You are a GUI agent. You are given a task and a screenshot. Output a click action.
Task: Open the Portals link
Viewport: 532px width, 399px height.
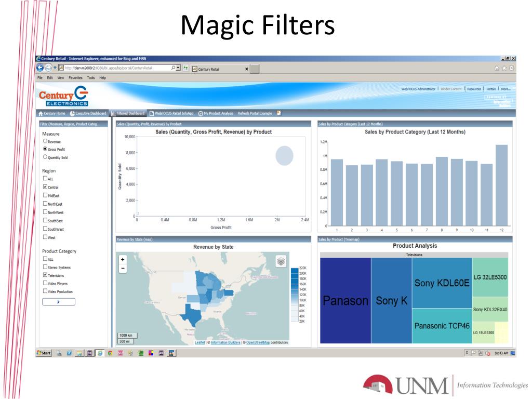[491, 89]
